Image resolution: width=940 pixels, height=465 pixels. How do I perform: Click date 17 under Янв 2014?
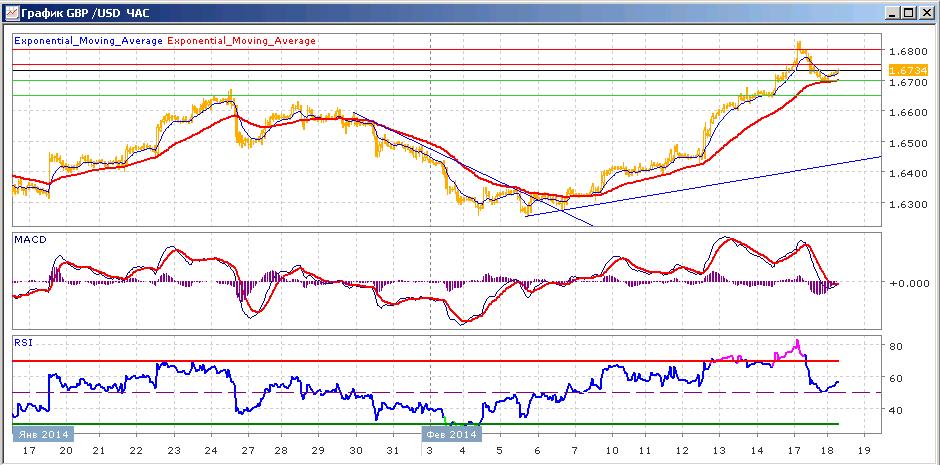click(28, 451)
